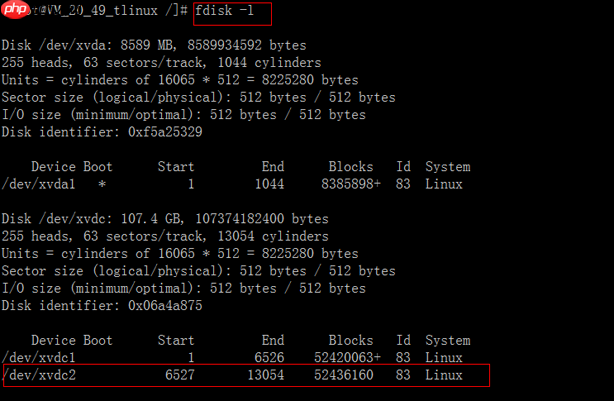
Task: Click 'Linux' system label in xvda1 row
Action: pyautogui.click(x=444, y=184)
